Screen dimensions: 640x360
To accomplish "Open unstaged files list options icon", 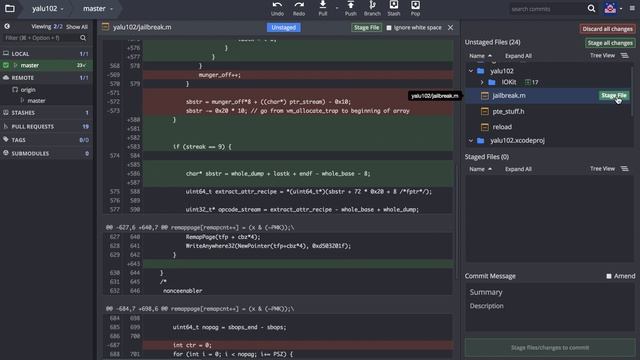I will tap(624, 56).
